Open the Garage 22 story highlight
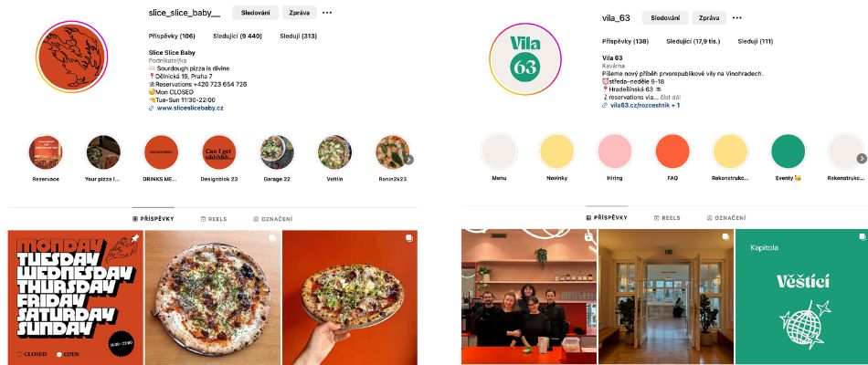The height and width of the screenshot is (365, 868). (277, 152)
